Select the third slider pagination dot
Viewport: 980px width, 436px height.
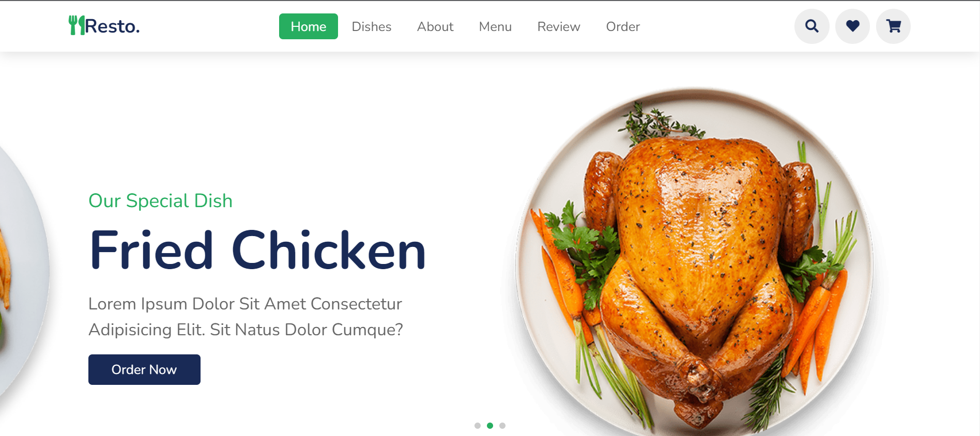click(x=502, y=426)
